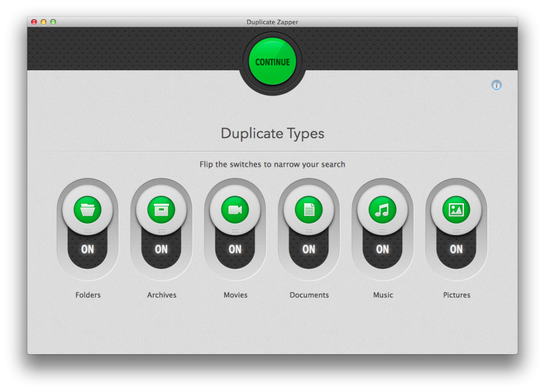Click the document page icon knob
Viewport: 545px width, 392px height.
point(309,210)
